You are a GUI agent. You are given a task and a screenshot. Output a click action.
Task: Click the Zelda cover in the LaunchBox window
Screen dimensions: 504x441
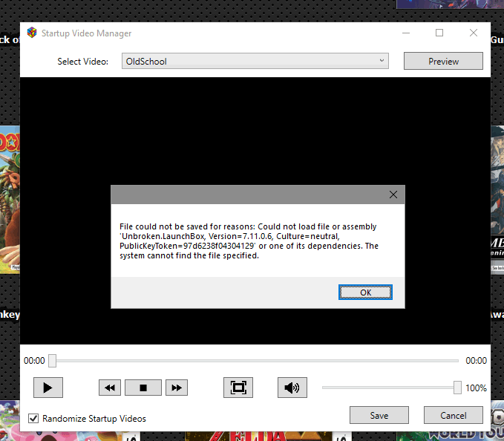click(269, 437)
